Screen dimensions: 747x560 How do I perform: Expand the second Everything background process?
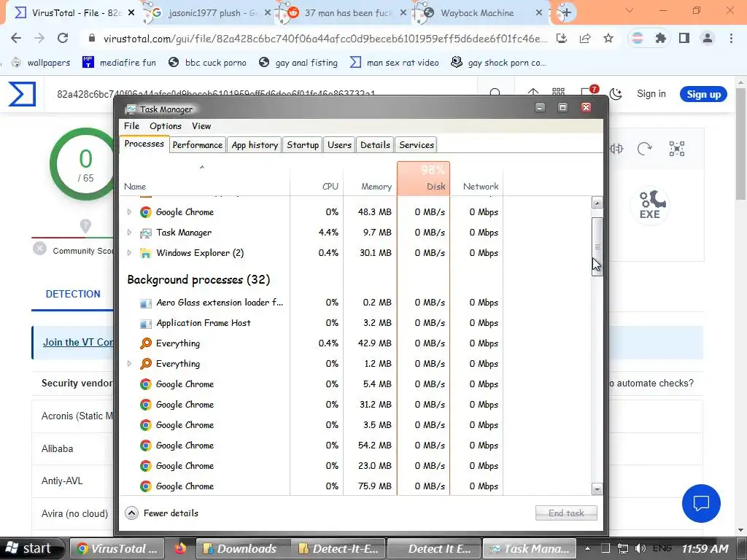tap(129, 364)
